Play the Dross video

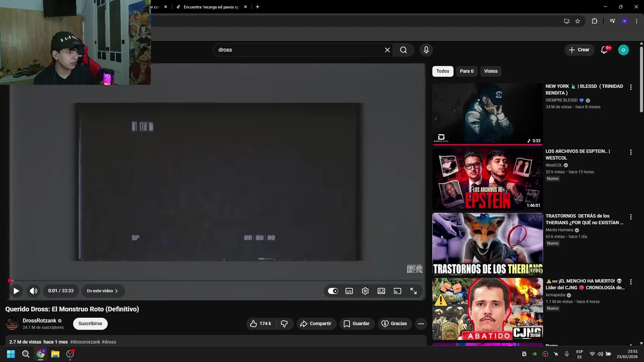click(x=16, y=291)
